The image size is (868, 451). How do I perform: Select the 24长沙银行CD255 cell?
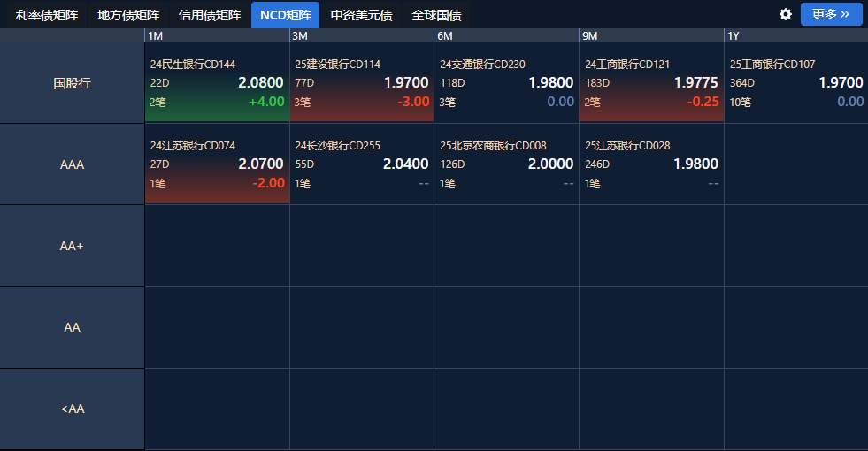pos(361,164)
